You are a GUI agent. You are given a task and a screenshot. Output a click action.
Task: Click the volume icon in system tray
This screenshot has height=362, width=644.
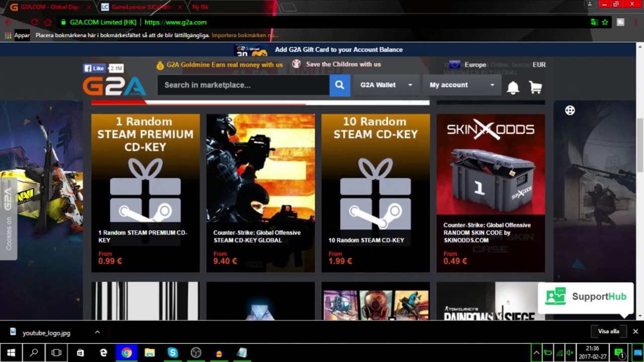tap(571, 353)
